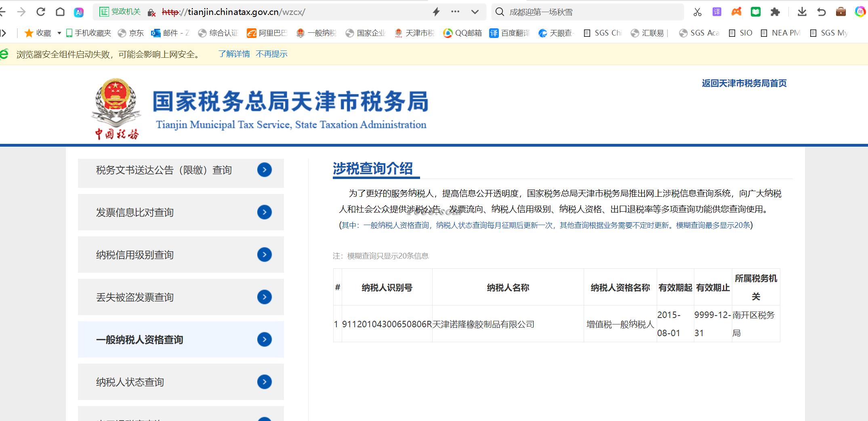Image resolution: width=868 pixels, height=421 pixels.
Task: Show the insecure connection lock icon info
Action: (x=152, y=13)
